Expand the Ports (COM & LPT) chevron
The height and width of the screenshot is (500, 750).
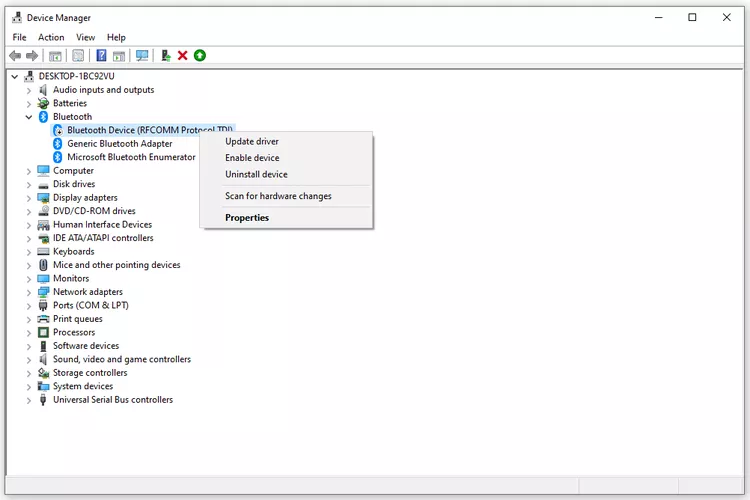pos(29,306)
